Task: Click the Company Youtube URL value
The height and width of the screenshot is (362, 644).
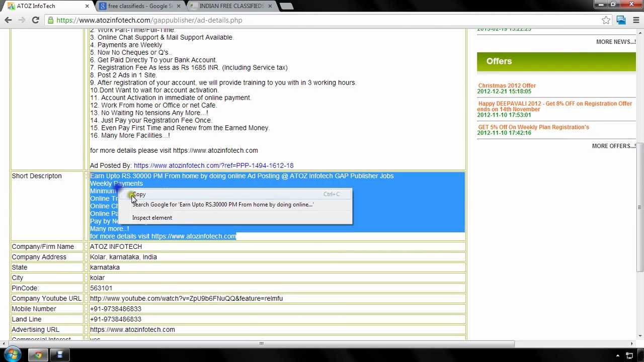Action: point(186,299)
